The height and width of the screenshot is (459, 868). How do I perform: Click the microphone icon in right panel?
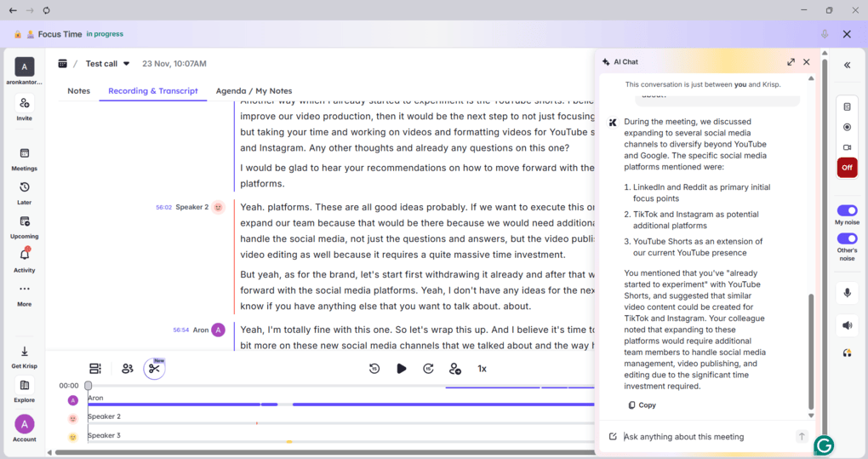847,293
